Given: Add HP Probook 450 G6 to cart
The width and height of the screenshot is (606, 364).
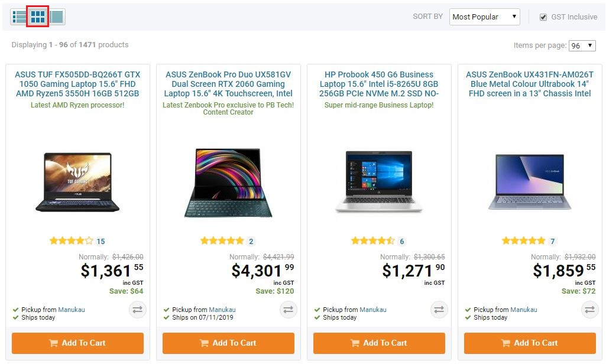Looking at the screenshot, I should (379, 343).
